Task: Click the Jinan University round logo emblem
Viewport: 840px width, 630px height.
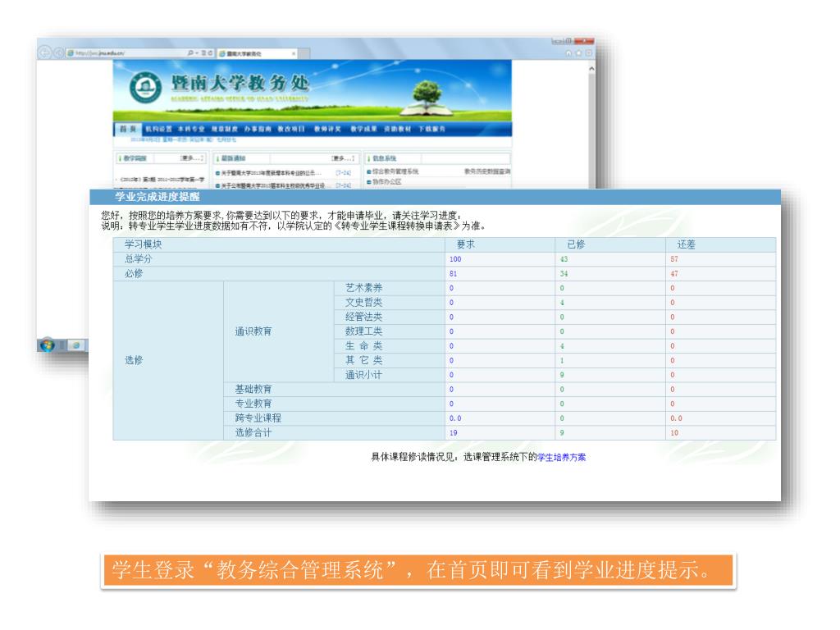Action: point(145,87)
